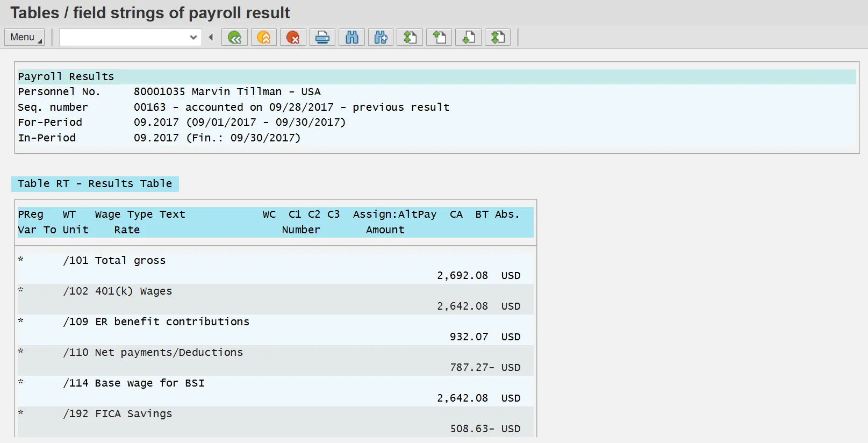Jump to last page icon
Screen dimensions: 868x443
point(498,38)
